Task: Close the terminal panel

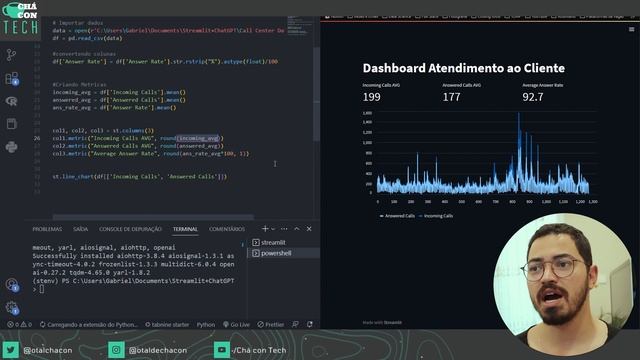Action: click(309, 229)
